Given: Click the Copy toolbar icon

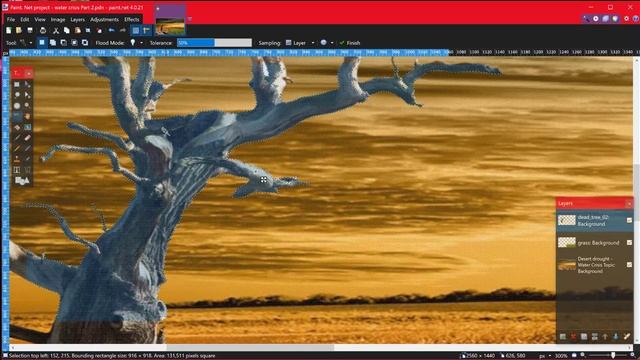Looking at the screenshot, I should (67, 31).
